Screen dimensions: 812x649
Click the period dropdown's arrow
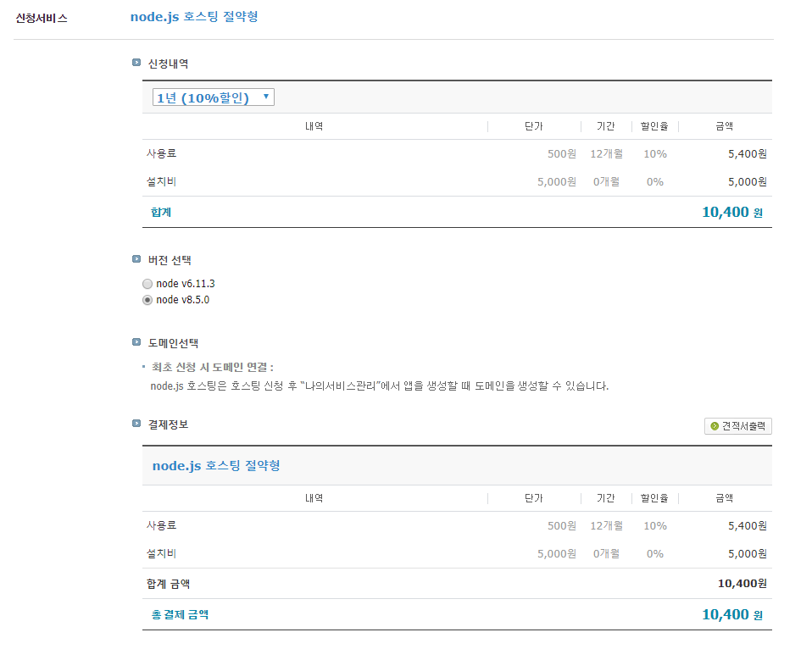click(x=266, y=97)
